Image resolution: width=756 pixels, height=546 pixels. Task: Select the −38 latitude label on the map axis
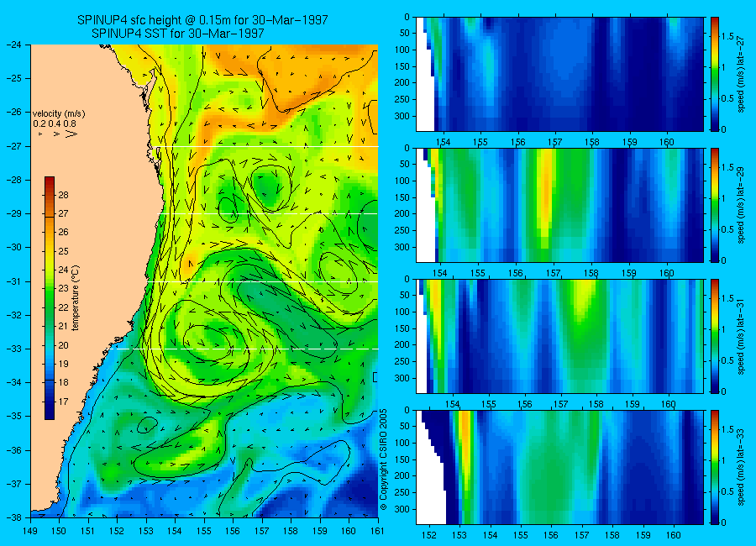[x=14, y=517]
